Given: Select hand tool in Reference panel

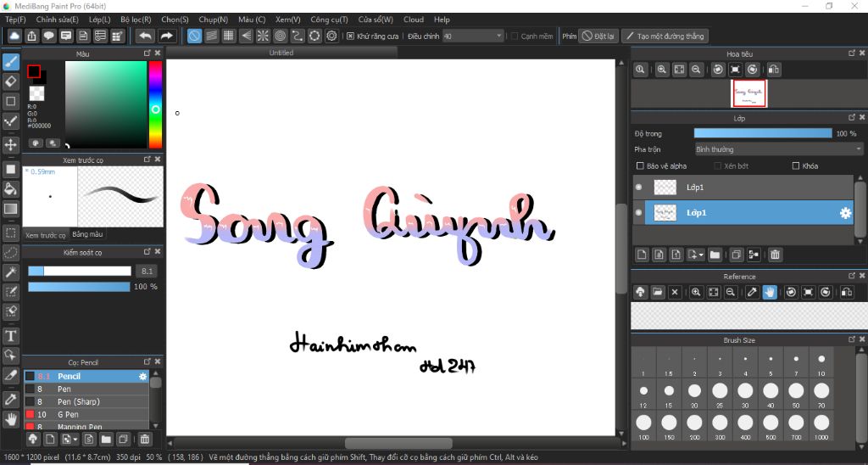Looking at the screenshot, I should (769, 292).
